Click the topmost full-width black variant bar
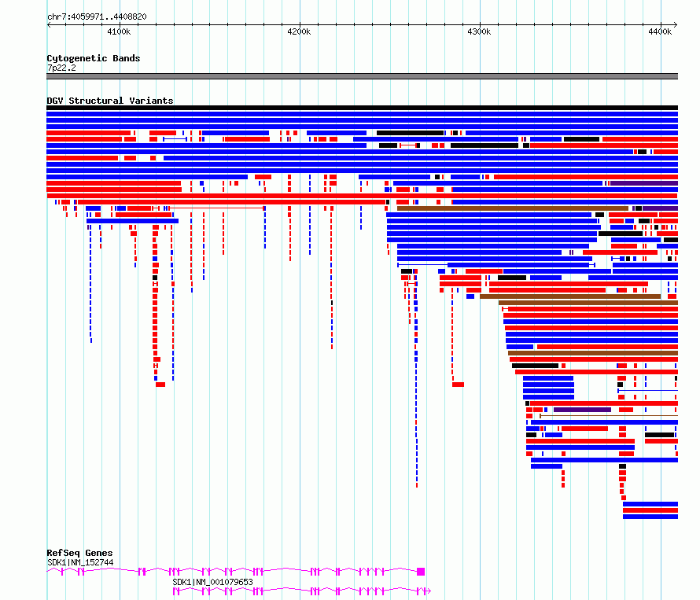Viewport: 700px width, 600px height. click(362, 108)
